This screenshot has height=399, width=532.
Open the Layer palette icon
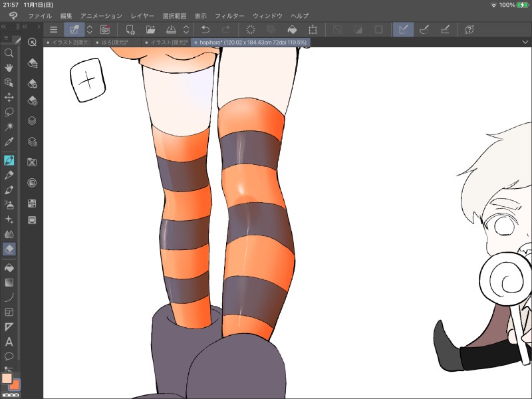(x=32, y=121)
